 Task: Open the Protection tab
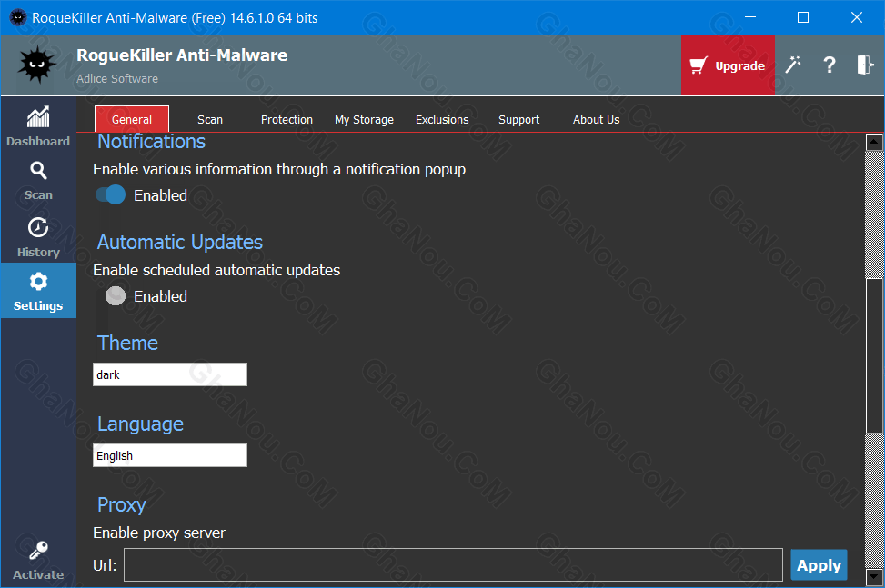(x=287, y=120)
